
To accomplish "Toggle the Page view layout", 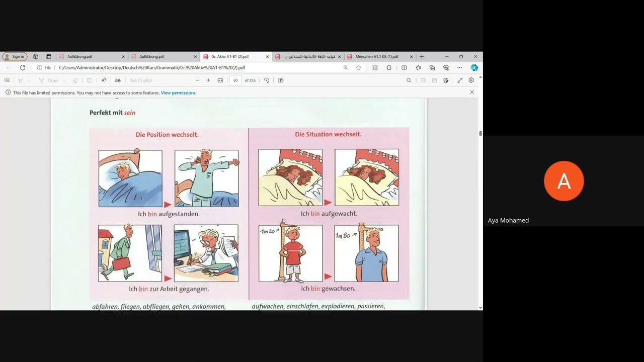I will click(281, 80).
